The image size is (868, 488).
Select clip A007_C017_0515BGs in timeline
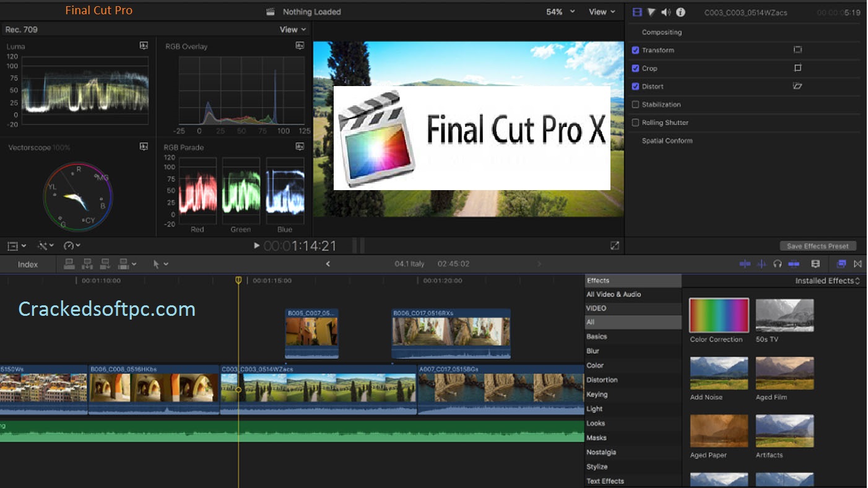pyautogui.click(x=501, y=390)
